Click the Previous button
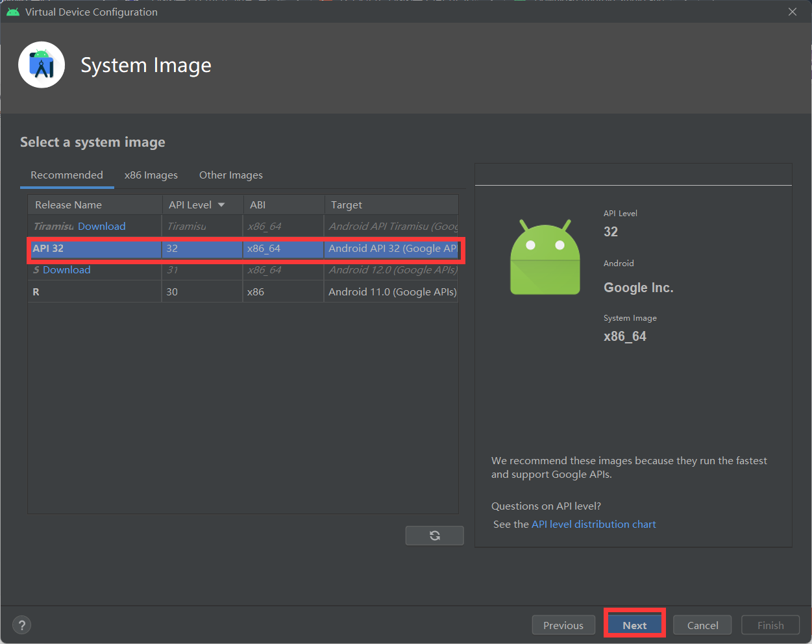 (563, 625)
